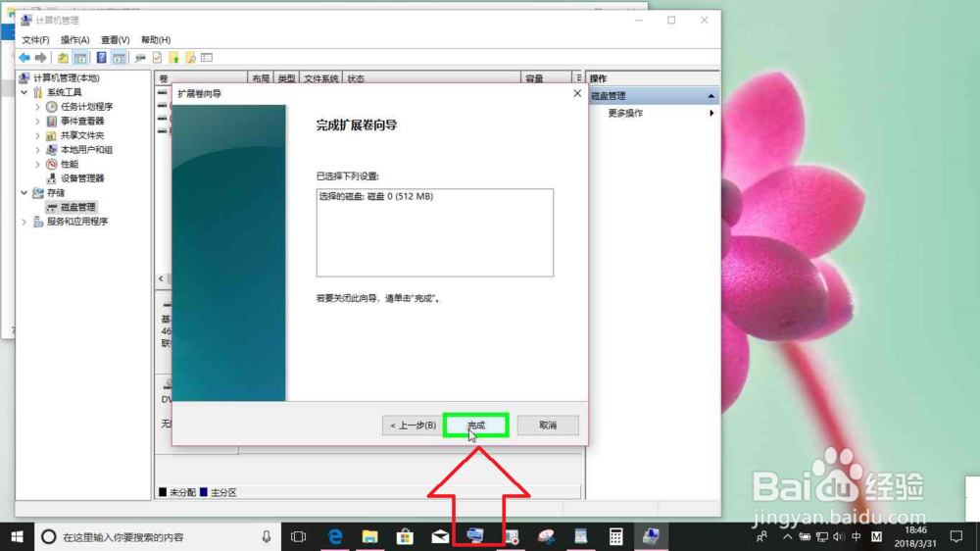Click the selected disk settings text box

click(434, 232)
